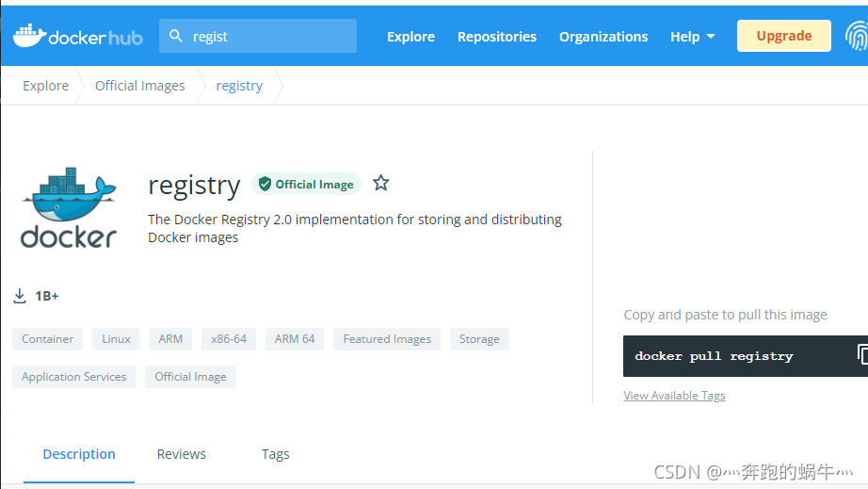Open the View Available Tags link
The height and width of the screenshot is (489, 868).
(674, 396)
